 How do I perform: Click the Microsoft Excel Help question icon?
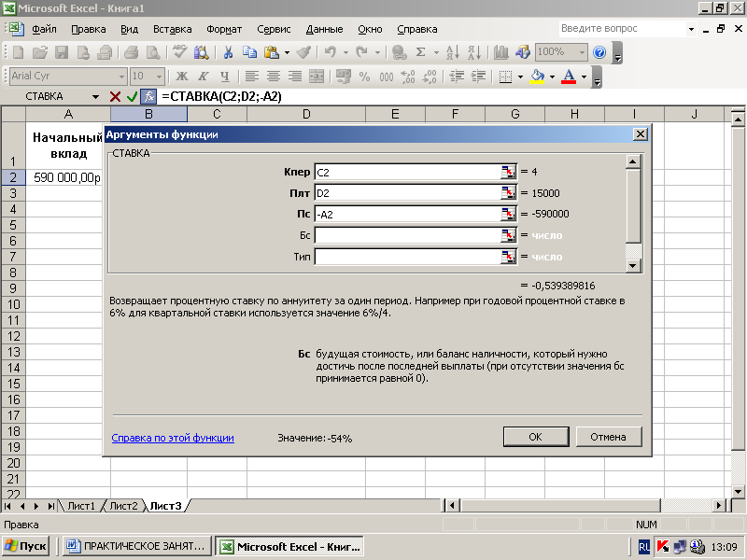click(599, 52)
